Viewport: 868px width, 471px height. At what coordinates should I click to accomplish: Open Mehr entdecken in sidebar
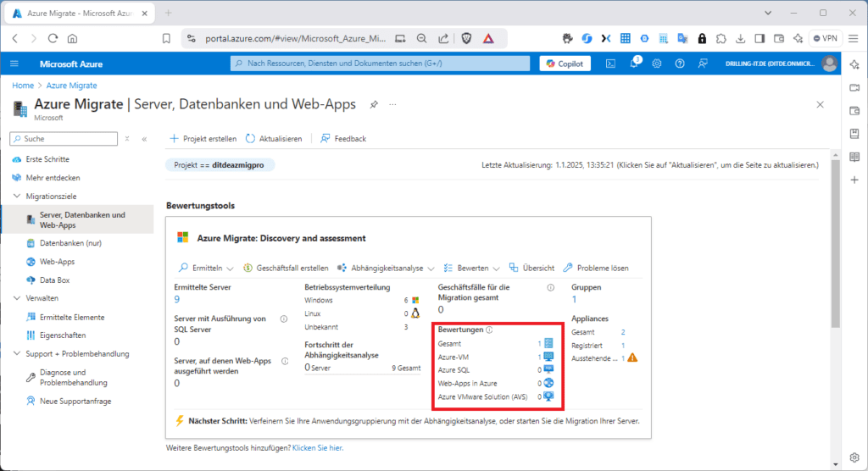(x=53, y=178)
